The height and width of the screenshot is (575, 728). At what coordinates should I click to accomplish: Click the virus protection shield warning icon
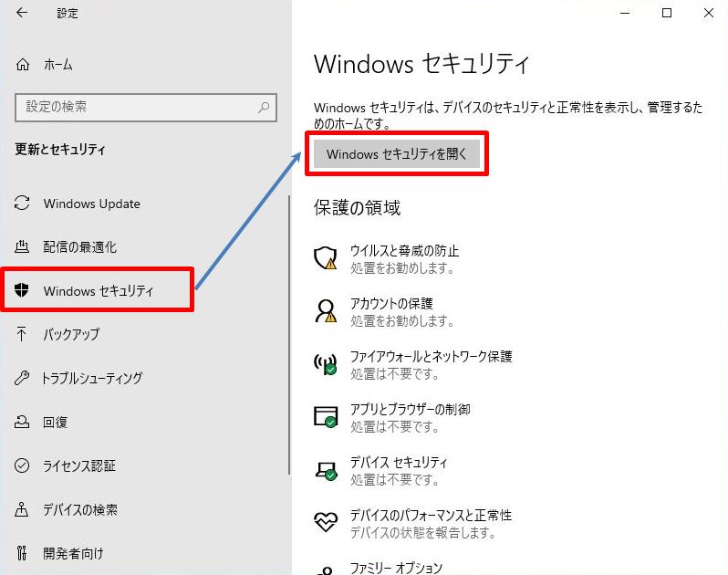(x=326, y=258)
